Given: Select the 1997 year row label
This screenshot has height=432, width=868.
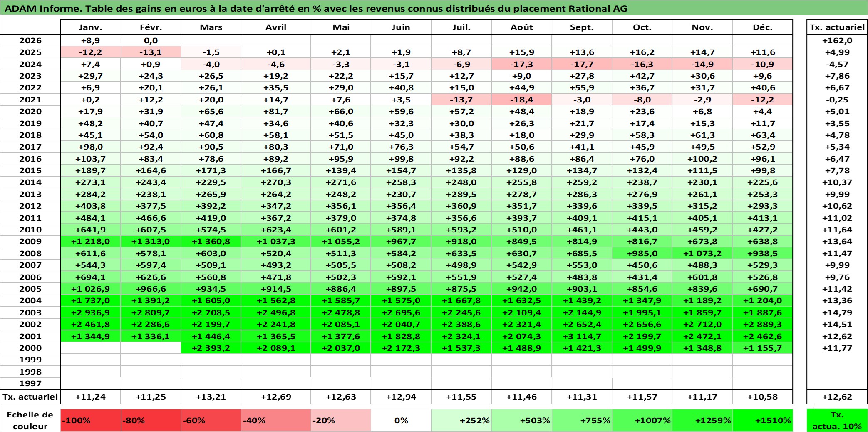Looking at the screenshot, I should [x=30, y=383].
